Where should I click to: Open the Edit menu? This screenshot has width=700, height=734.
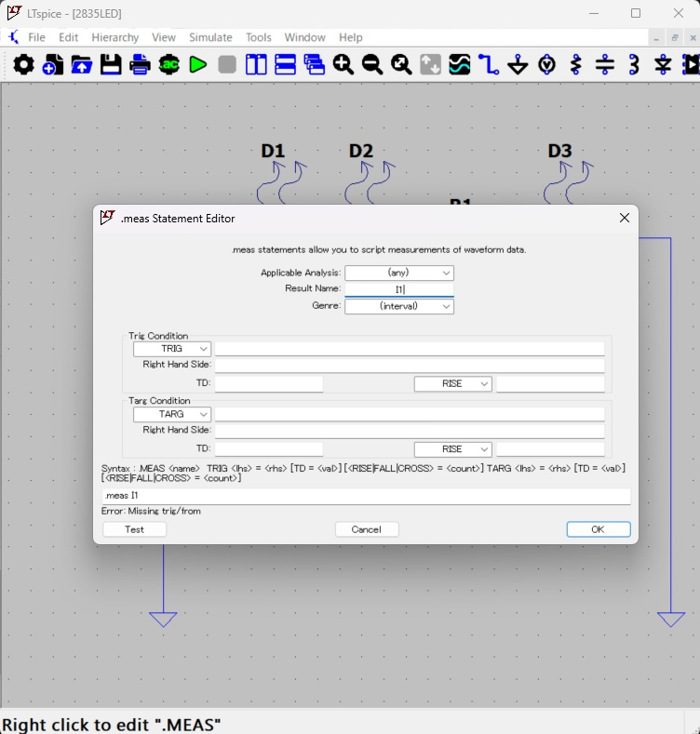[68, 37]
